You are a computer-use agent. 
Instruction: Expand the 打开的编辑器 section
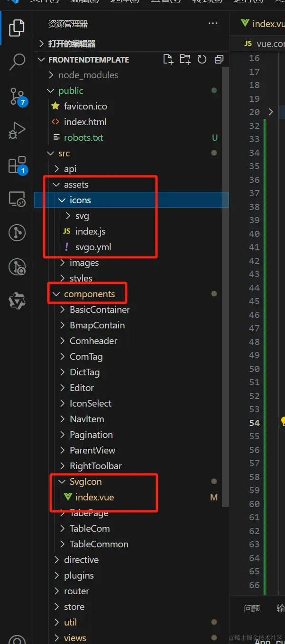[71, 44]
